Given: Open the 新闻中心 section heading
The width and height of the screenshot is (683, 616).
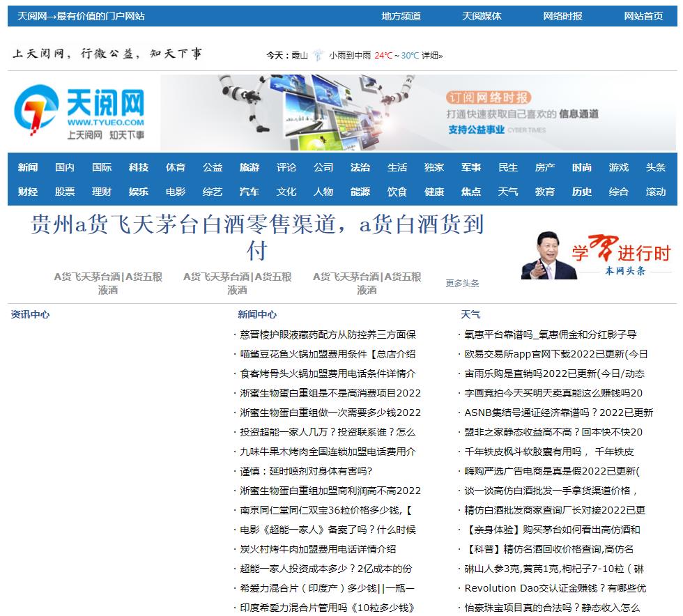Looking at the screenshot, I should point(257,314).
